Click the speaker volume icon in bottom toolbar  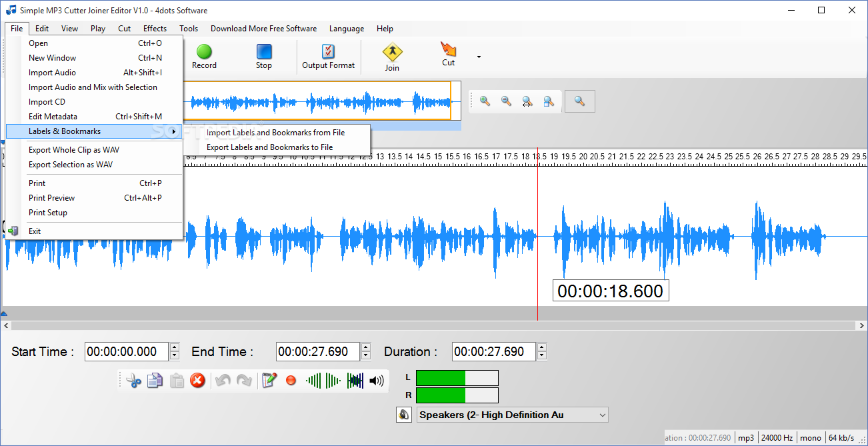click(377, 381)
